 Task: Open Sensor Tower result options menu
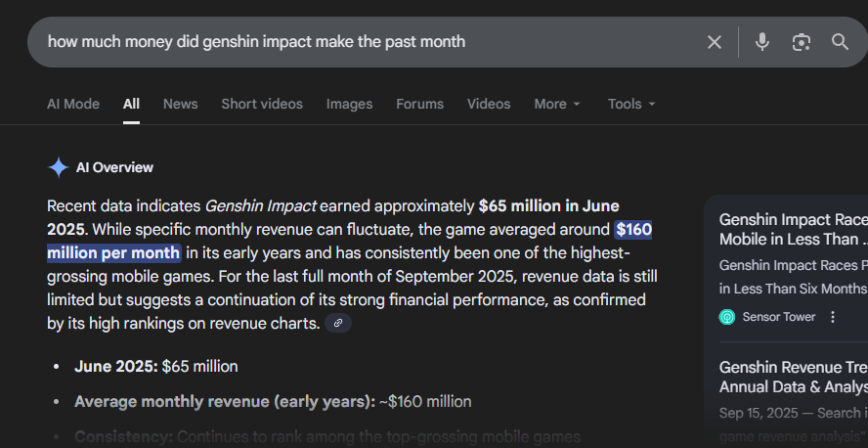833,317
